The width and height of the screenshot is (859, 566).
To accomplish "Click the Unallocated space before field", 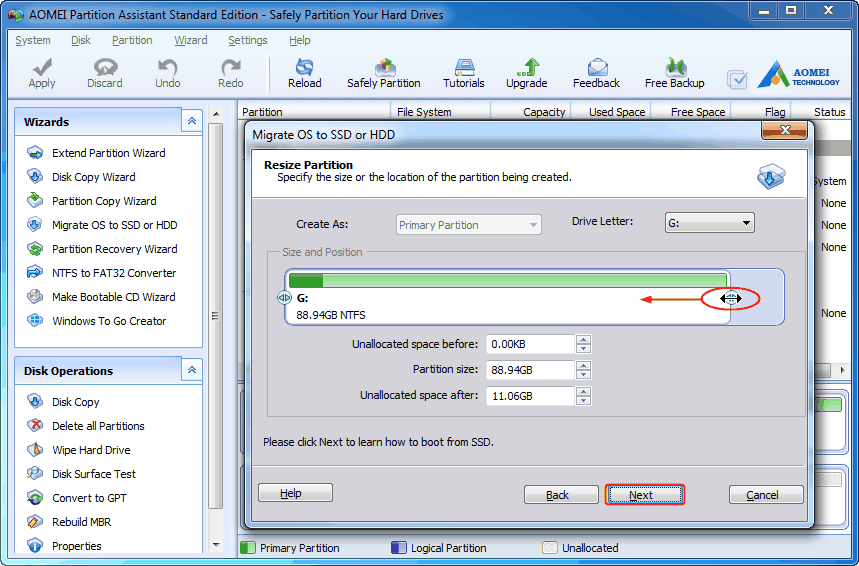I will (530, 344).
